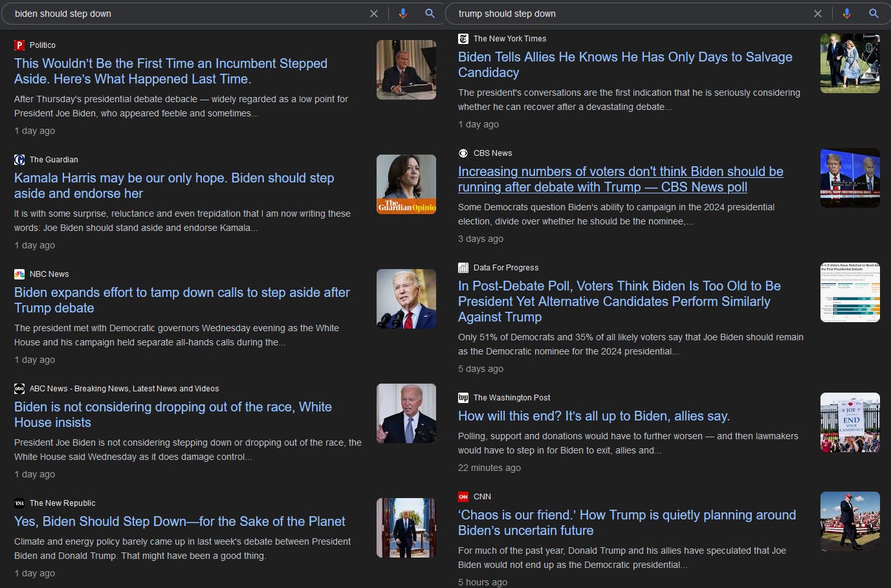Click the Guardian Opinion Kamala Harris thumbnail
Screen dimensions: 891x588
[x=406, y=184]
